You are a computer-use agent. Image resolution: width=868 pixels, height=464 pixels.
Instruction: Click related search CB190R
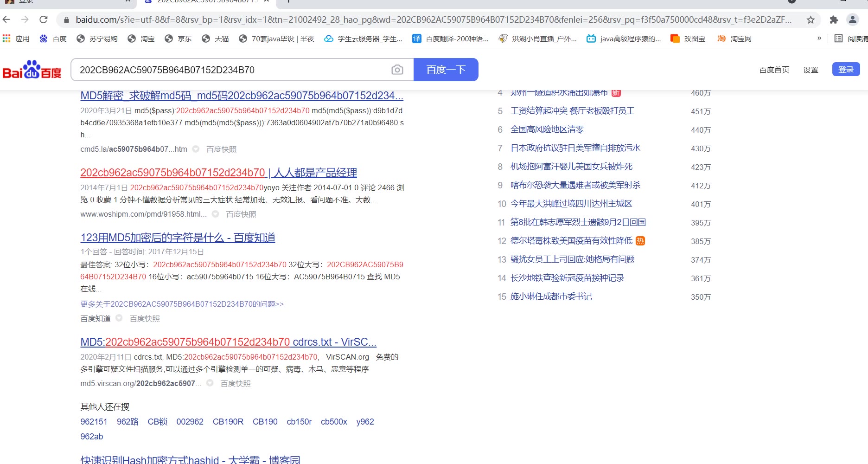228,421
